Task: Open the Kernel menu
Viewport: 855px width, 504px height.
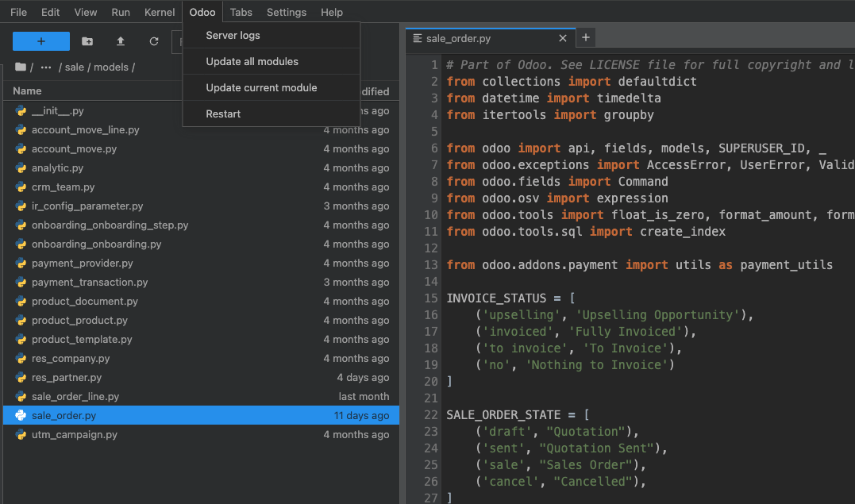Action: tap(160, 12)
